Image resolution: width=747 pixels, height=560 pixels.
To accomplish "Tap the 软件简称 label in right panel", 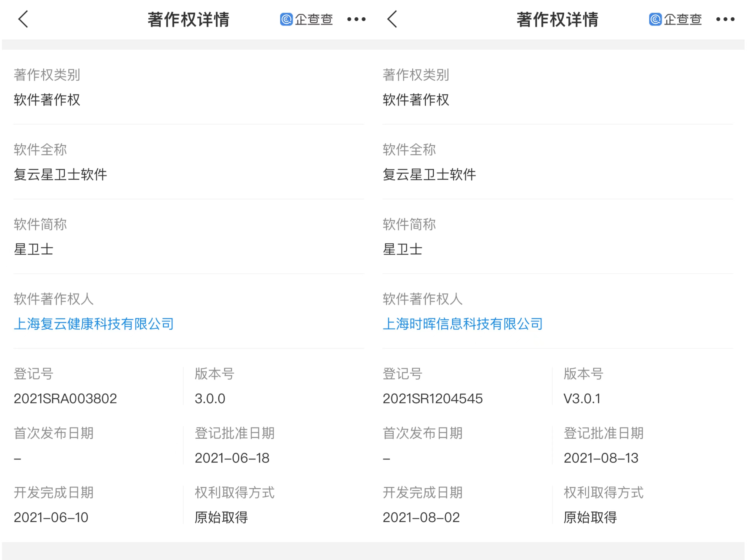I will [409, 224].
